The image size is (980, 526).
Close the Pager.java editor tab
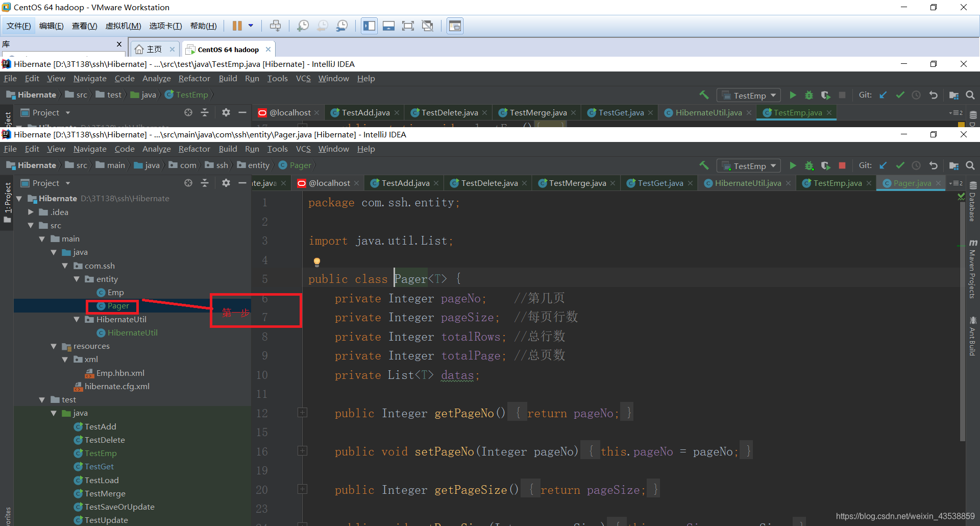point(938,183)
